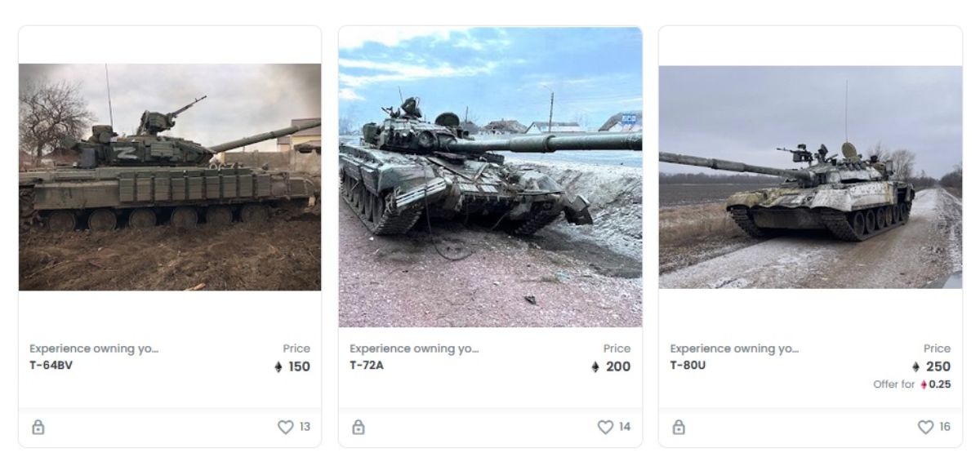
Task: Open collection name above T-72A
Action: pos(414,349)
